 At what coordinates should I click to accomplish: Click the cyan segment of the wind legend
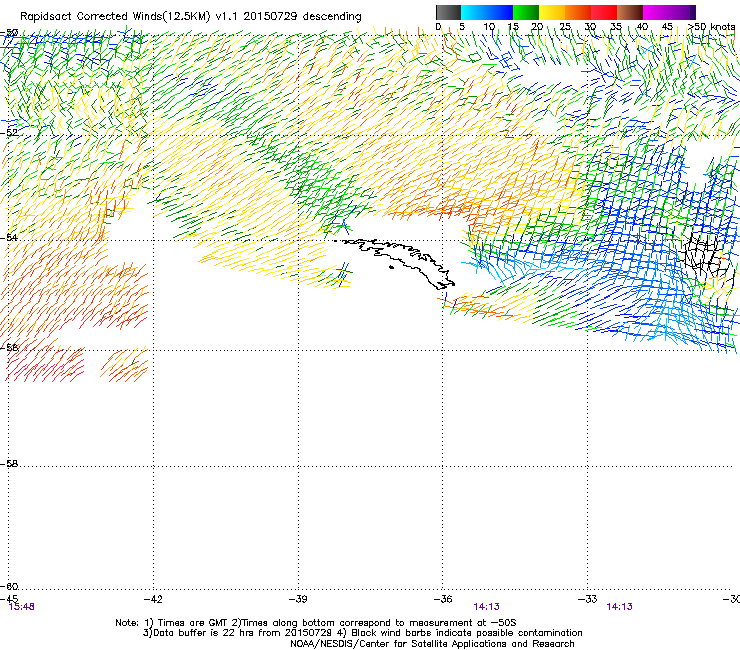pyautogui.click(x=473, y=12)
